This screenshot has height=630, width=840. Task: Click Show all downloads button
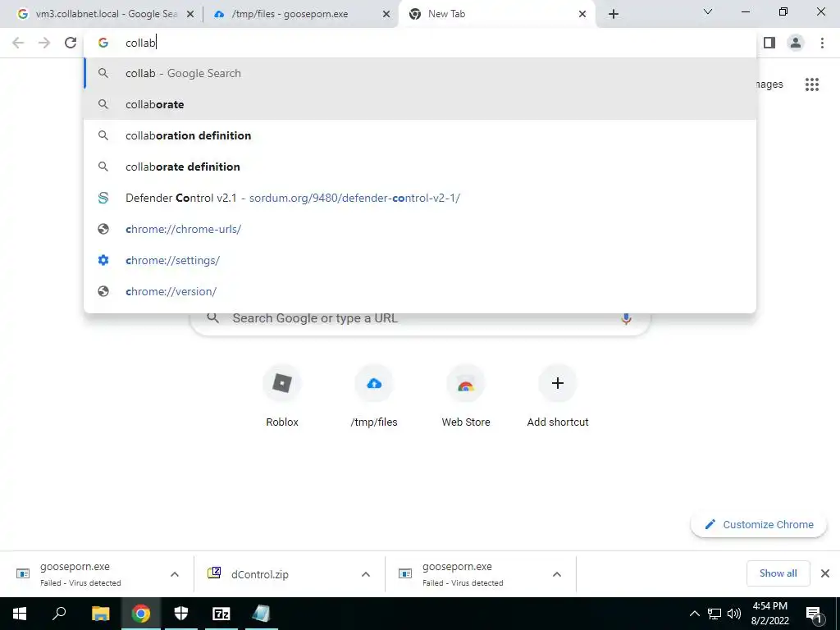coord(778,573)
